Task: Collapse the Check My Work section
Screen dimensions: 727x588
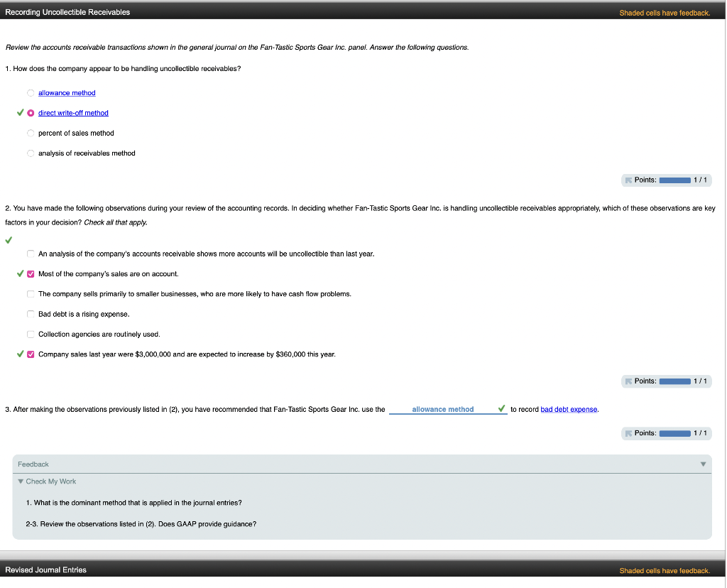Action: point(21,481)
